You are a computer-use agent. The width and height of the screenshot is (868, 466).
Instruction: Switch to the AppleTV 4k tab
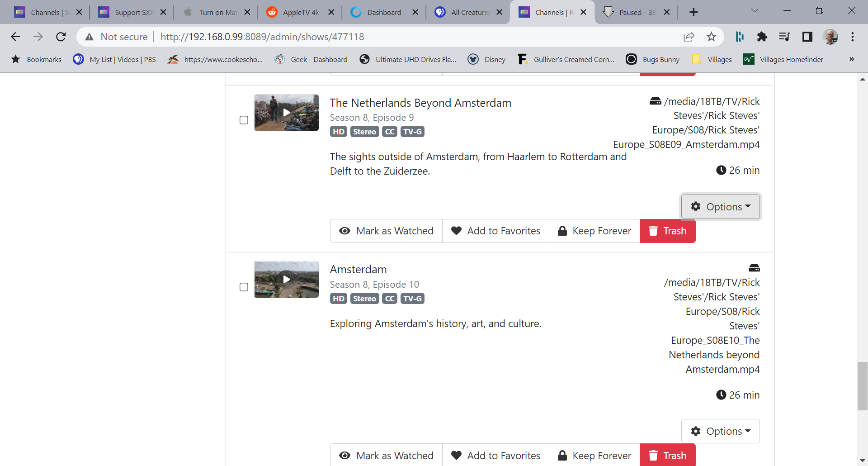coord(300,12)
